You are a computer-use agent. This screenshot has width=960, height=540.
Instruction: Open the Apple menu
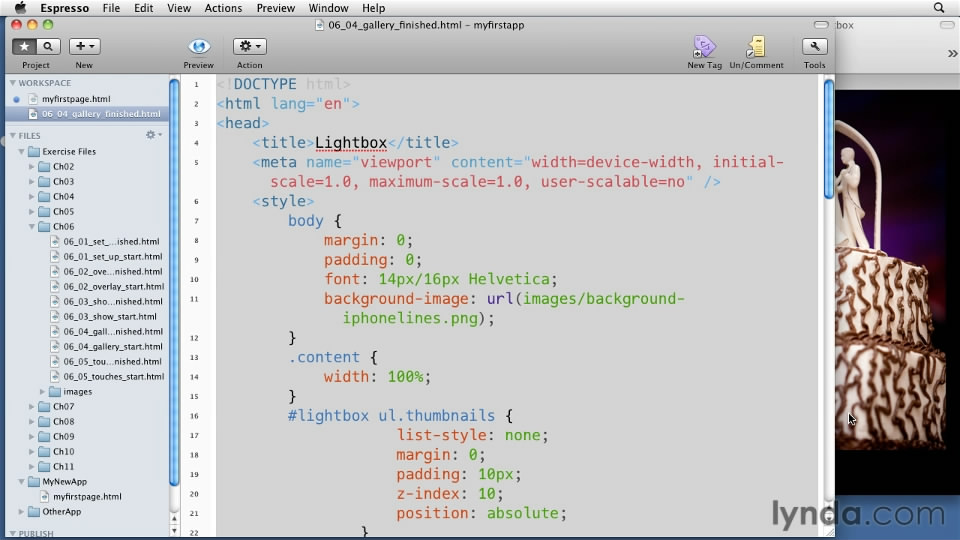20,8
